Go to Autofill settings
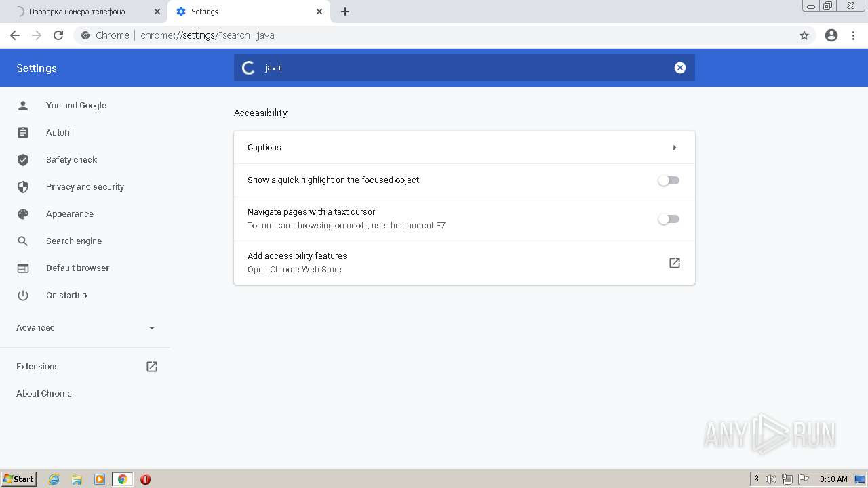This screenshot has height=488, width=868. click(60, 133)
